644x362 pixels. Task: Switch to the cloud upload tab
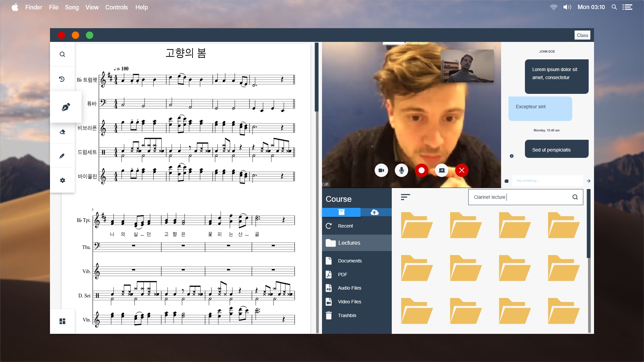pyautogui.click(x=375, y=212)
